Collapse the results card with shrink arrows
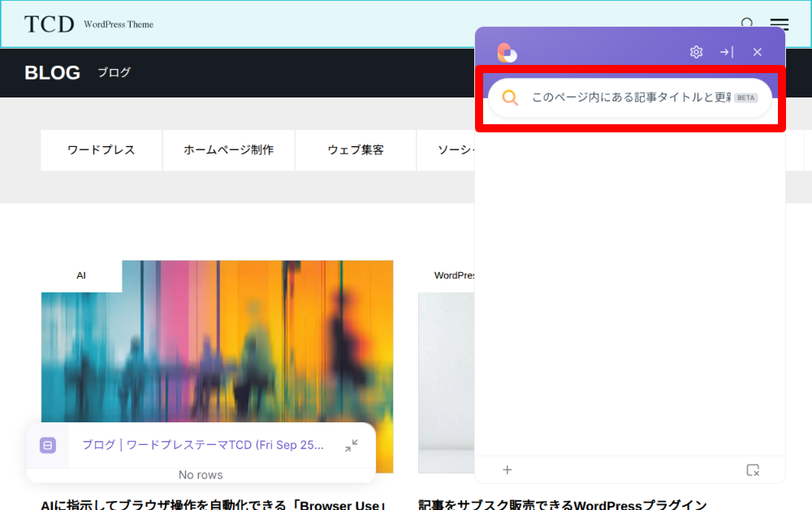 (x=351, y=445)
